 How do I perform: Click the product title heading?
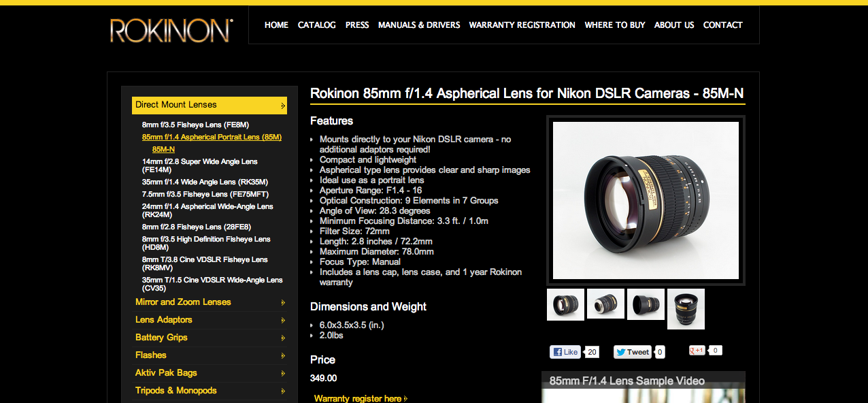pos(527,93)
